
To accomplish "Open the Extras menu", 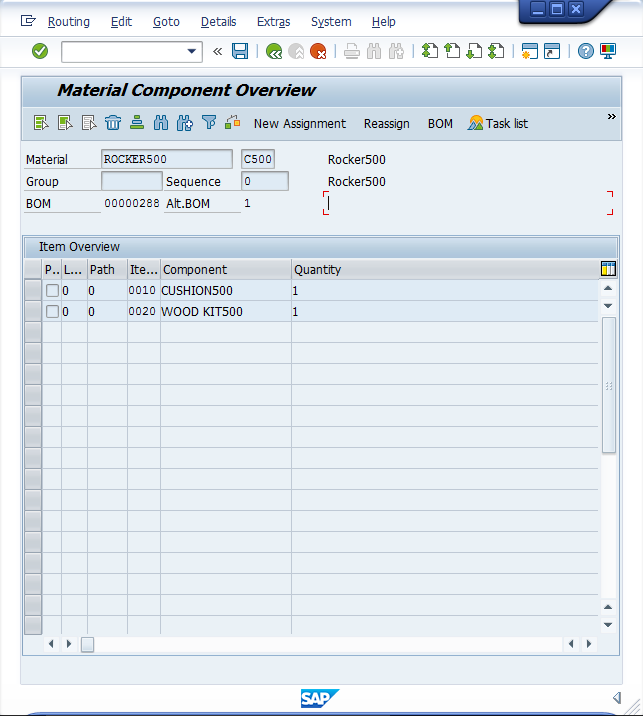I will tap(274, 21).
